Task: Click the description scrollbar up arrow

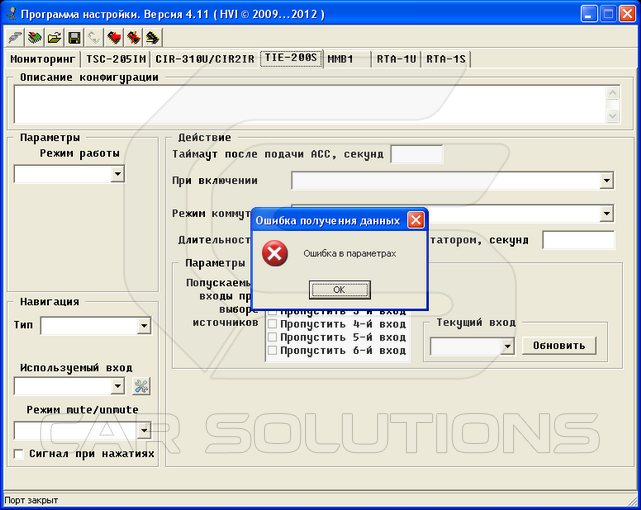Action: tap(612, 93)
